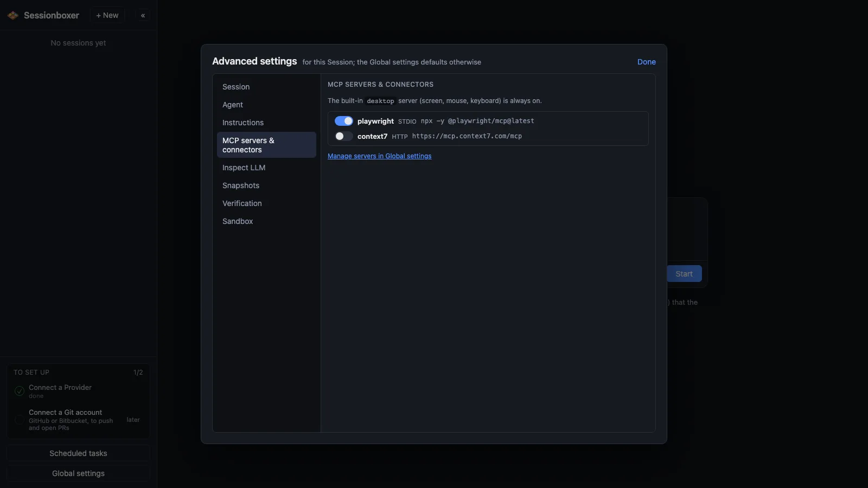The height and width of the screenshot is (488, 868).
Task: Enable the context7 MCP server toggle
Action: [343, 136]
